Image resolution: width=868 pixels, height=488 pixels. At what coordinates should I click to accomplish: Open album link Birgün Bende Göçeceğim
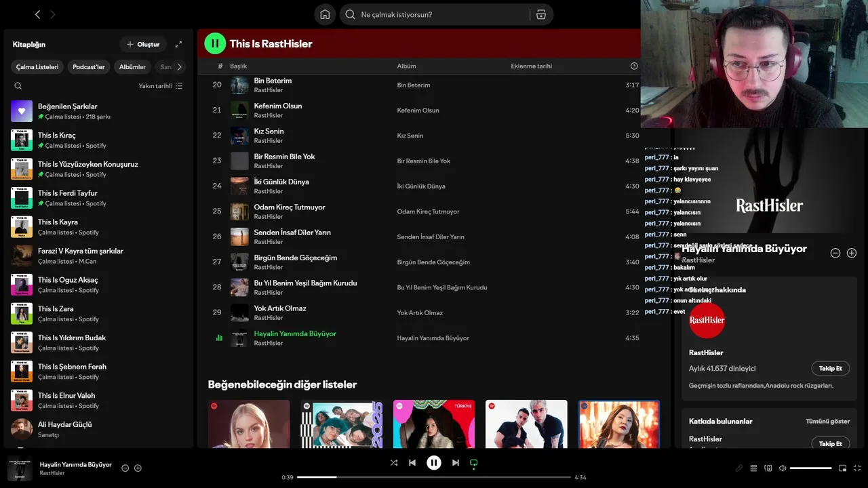coord(433,262)
